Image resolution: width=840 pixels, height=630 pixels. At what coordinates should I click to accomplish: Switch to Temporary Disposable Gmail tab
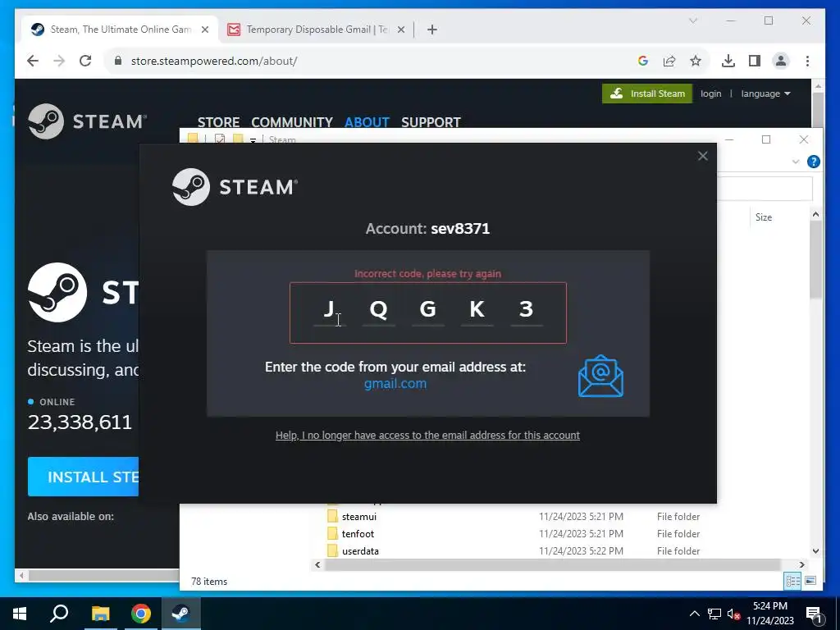[316, 30]
